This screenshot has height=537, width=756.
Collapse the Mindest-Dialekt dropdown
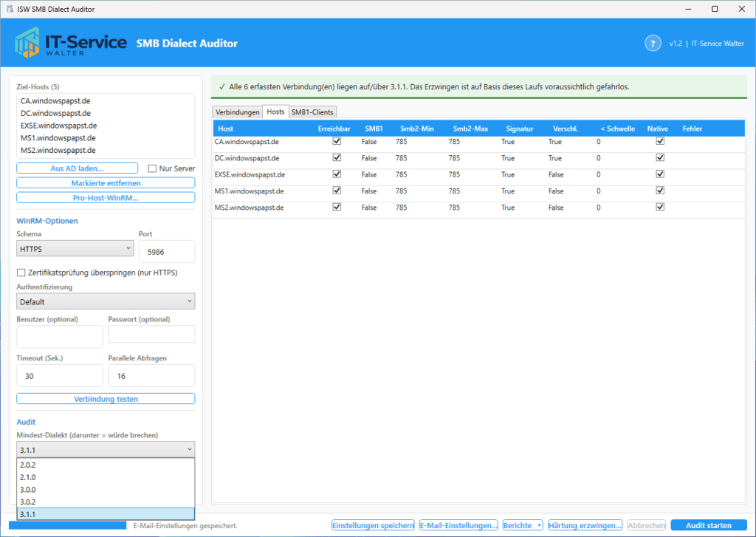pos(106,450)
